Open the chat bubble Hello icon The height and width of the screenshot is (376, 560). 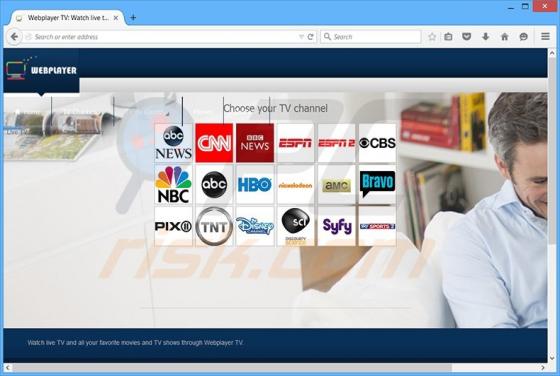coord(524,36)
